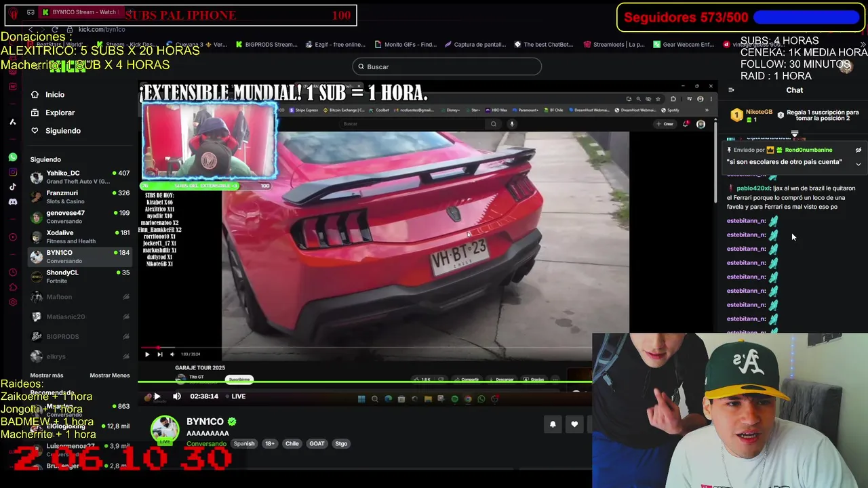Open The best ChatBot bookmark
868x488 pixels.
pyautogui.click(x=543, y=45)
